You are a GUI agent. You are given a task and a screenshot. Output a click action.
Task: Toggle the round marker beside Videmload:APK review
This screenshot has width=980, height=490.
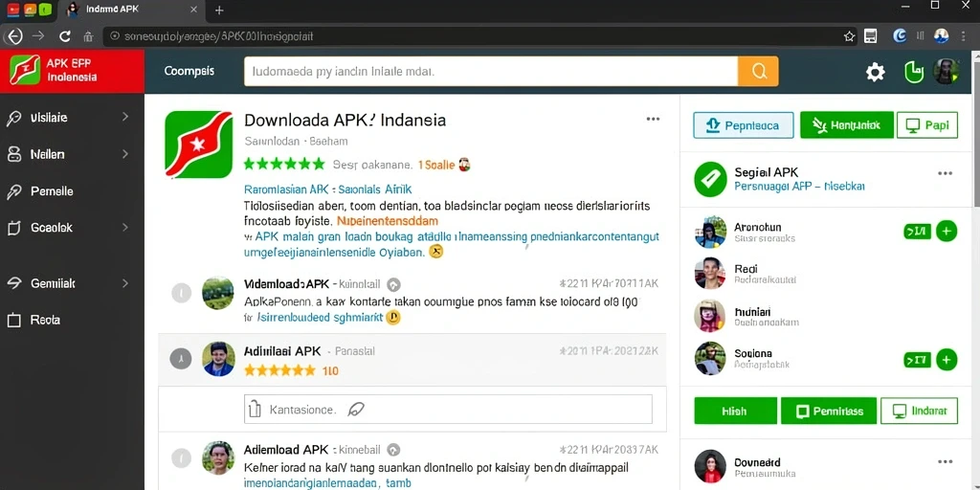[x=181, y=293]
